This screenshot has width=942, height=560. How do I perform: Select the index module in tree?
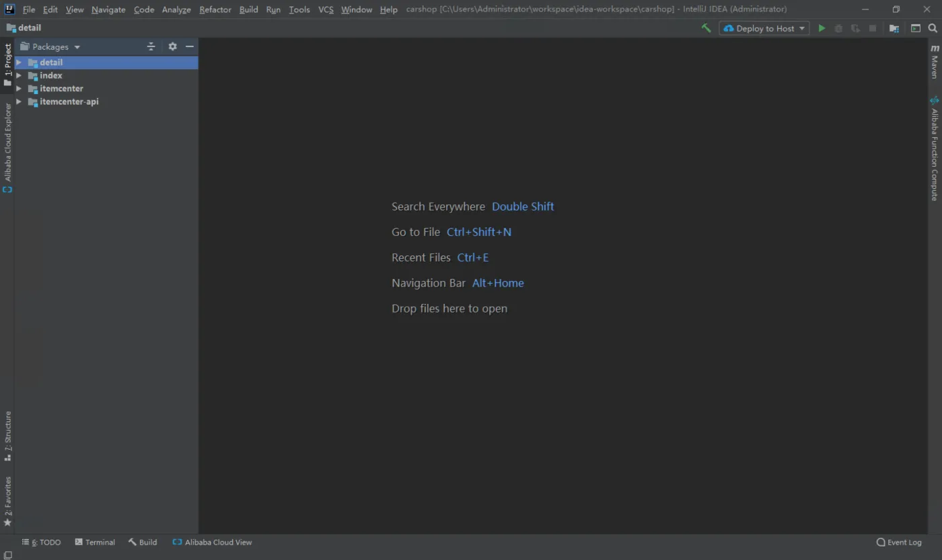[51, 75]
